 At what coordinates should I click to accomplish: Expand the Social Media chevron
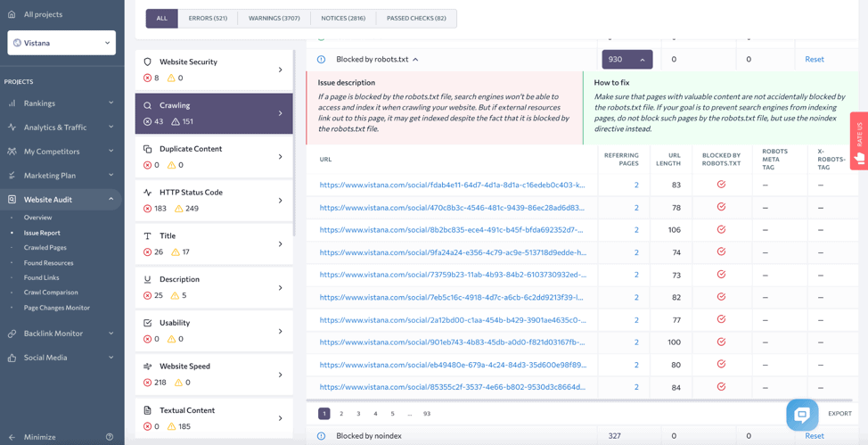pyautogui.click(x=111, y=358)
